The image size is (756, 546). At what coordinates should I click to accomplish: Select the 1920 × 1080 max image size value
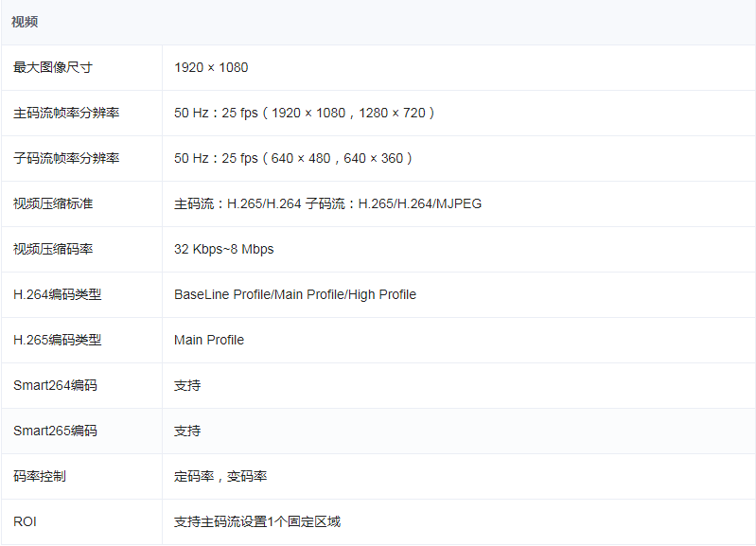211,67
